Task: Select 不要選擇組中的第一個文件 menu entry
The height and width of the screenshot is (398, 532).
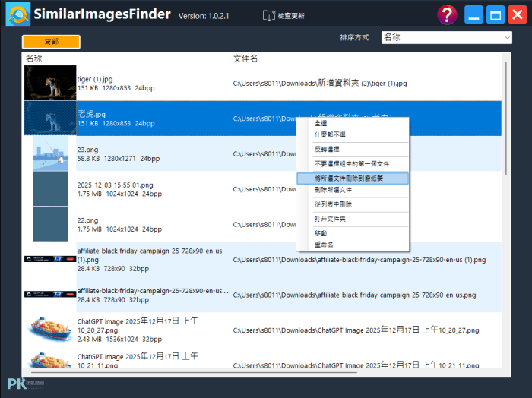Action: click(x=353, y=164)
